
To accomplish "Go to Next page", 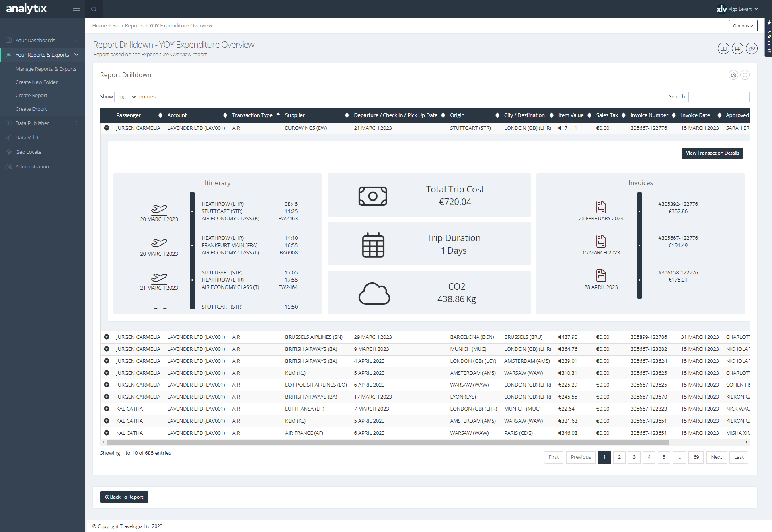I will coord(717,457).
